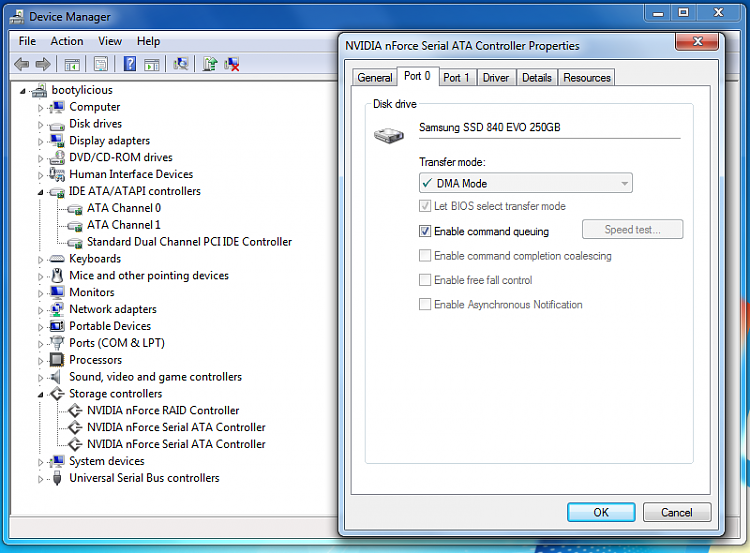Click the Ports (COM & LPT) icon
The image size is (750, 553).
click(x=57, y=343)
